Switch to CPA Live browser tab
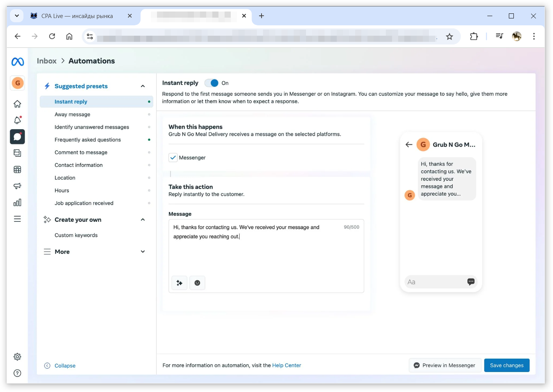Image resolution: width=553 pixels, height=392 pixels. 77,16
